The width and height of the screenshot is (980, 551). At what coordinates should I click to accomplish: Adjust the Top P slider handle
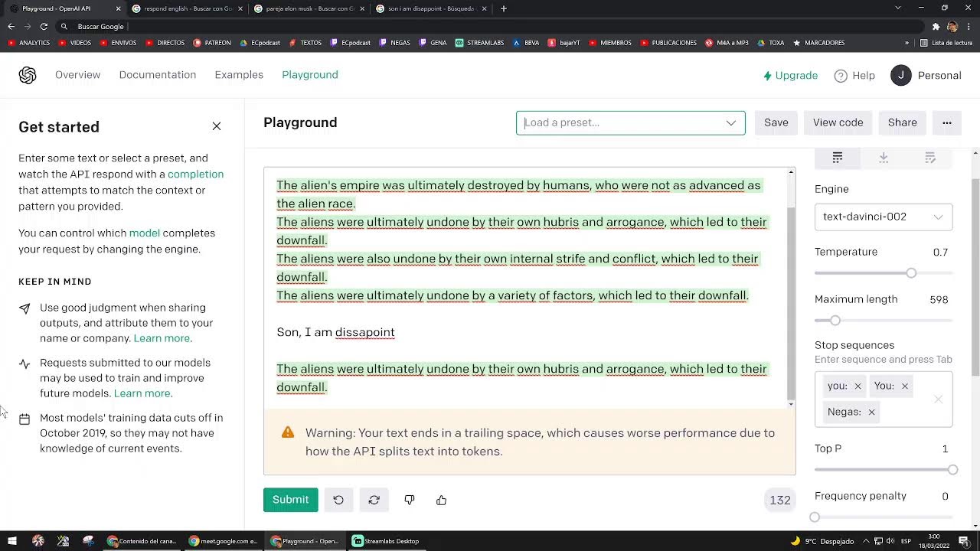pyautogui.click(x=952, y=470)
